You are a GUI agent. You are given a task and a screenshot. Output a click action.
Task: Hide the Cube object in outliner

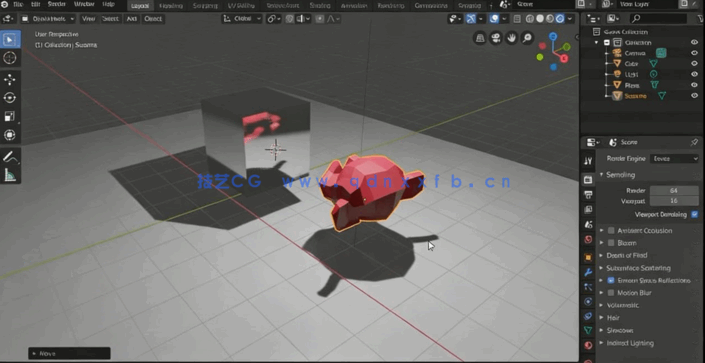694,64
